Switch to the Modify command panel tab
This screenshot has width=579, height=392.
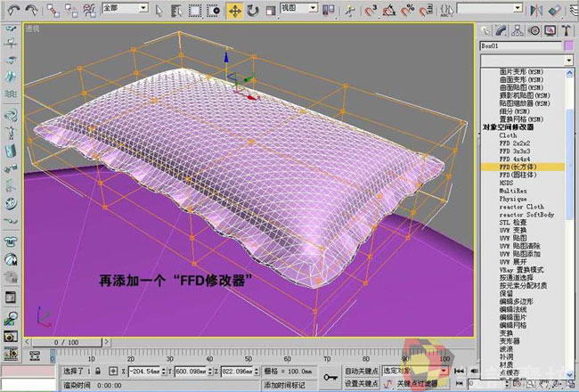502,30
